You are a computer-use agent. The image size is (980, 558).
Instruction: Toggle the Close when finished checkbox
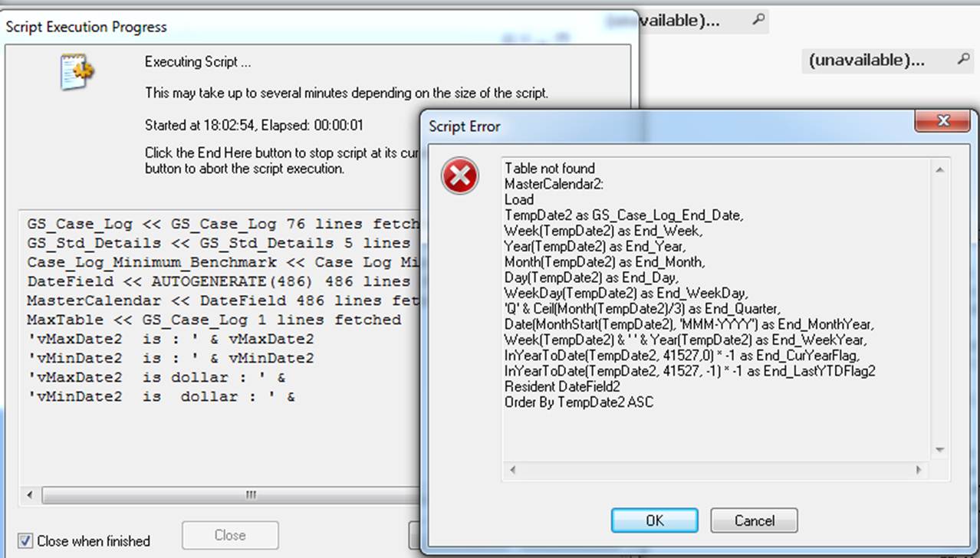click(25, 540)
